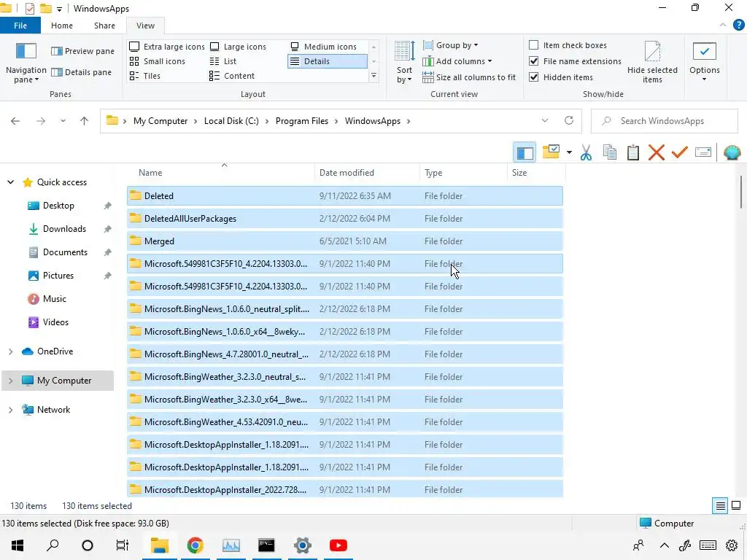Toggle the Navigation pane button in ribbon
The image size is (747, 560).
click(26, 63)
